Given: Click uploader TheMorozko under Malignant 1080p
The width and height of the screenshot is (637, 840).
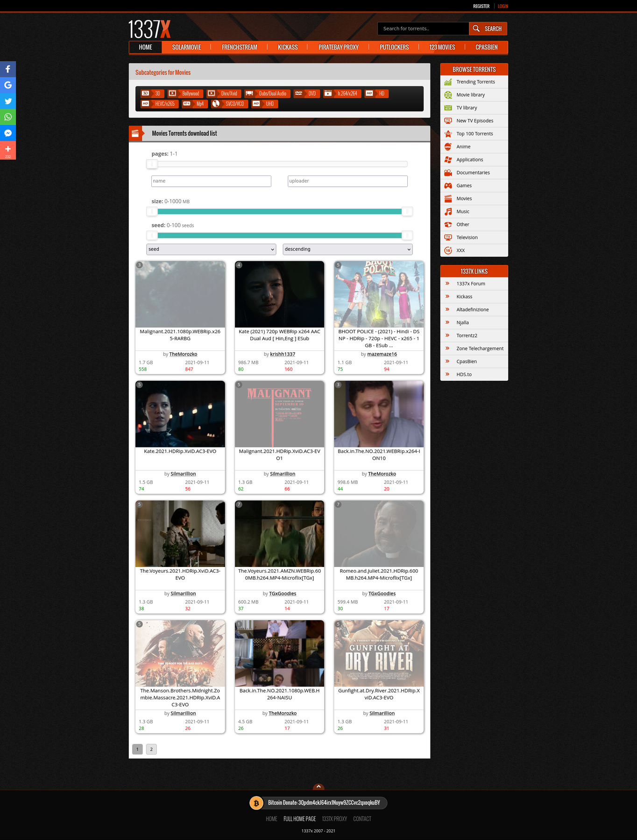Looking at the screenshot, I should pos(183,354).
